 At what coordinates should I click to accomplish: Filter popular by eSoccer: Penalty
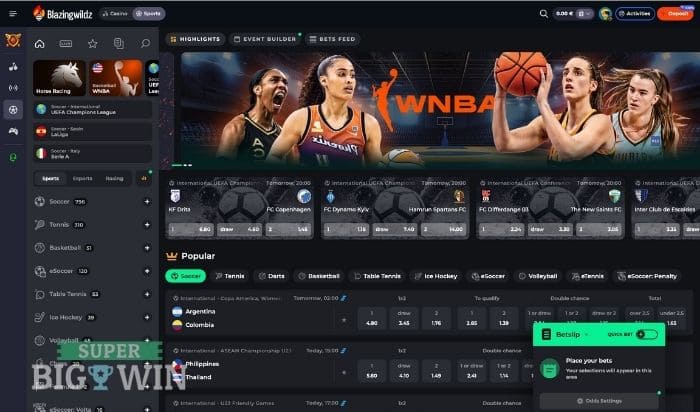(x=647, y=276)
